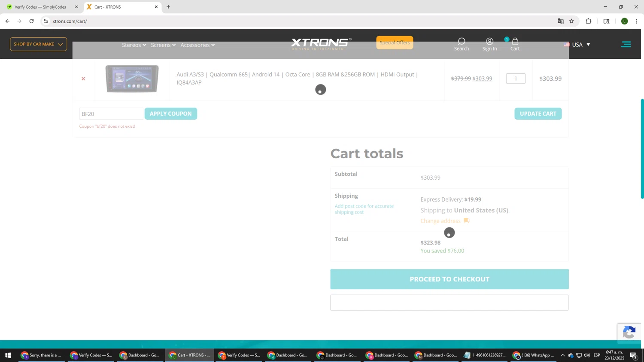Click the 'Coupon "bf20" does not exist!' message

(107, 126)
